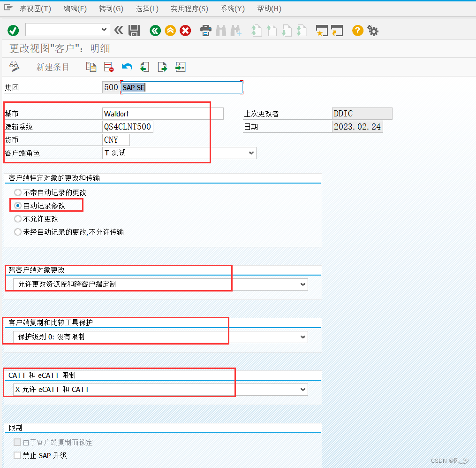
Task: Click the Undo change icon
Action: 127,67
